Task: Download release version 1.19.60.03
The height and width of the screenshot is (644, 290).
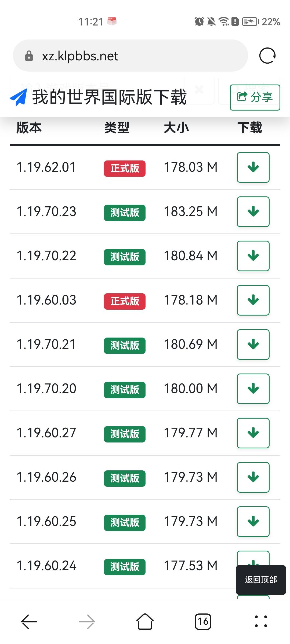Action: pos(253,300)
